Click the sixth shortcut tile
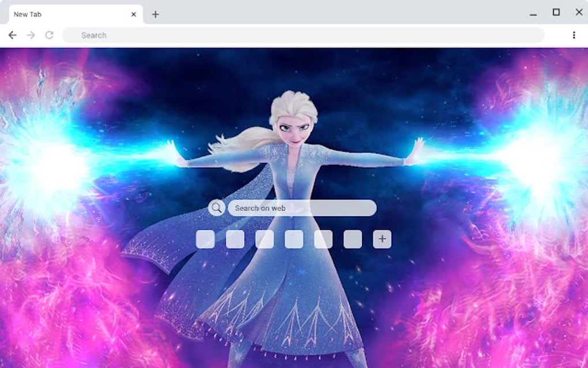The image size is (588, 368). [352, 239]
